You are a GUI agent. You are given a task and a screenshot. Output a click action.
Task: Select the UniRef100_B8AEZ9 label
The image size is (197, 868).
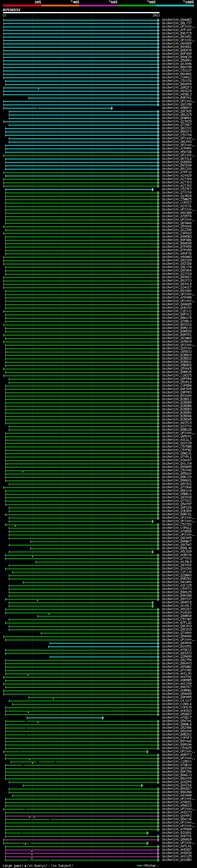[x=177, y=57]
